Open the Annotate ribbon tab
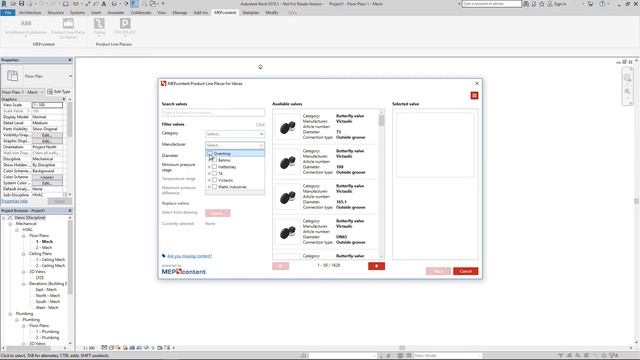This screenshot has height=360, width=640. [116, 13]
